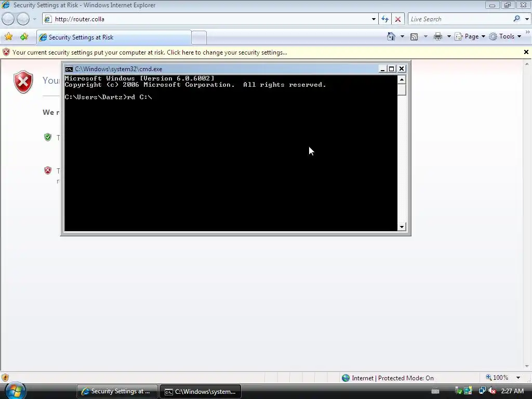Switch to Security Settings taskbar button
Image resolution: width=532 pixels, height=399 pixels.
point(117,391)
